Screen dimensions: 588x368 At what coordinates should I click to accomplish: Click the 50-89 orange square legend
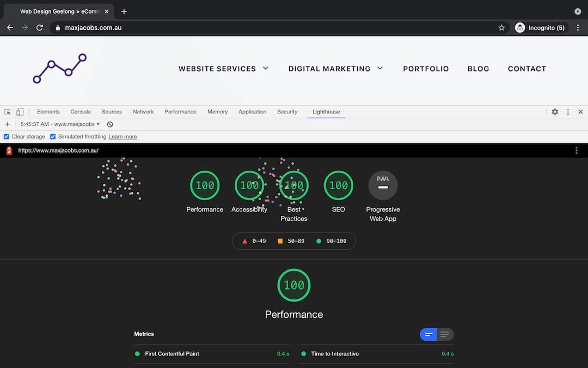click(x=291, y=241)
